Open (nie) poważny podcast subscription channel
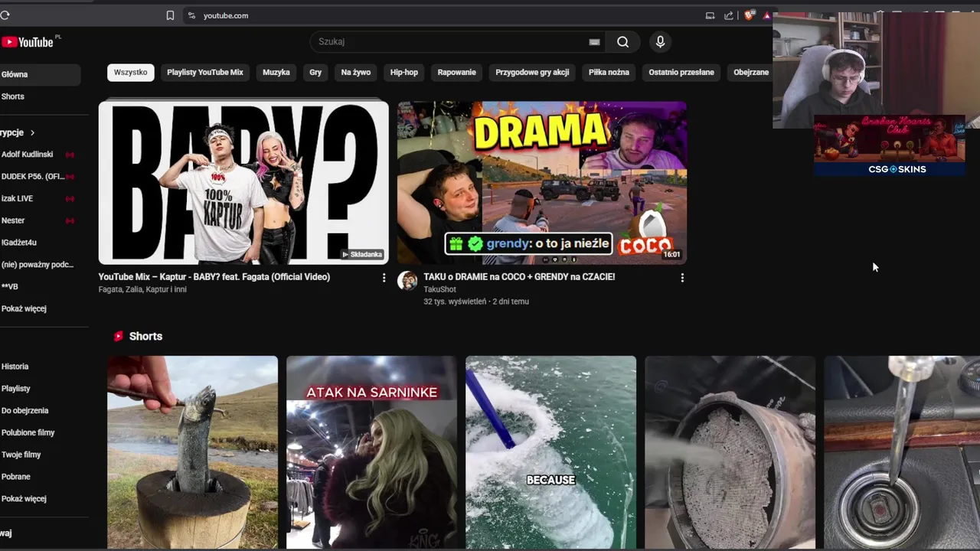The height and width of the screenshot is (551, 980). pos(38,264)
